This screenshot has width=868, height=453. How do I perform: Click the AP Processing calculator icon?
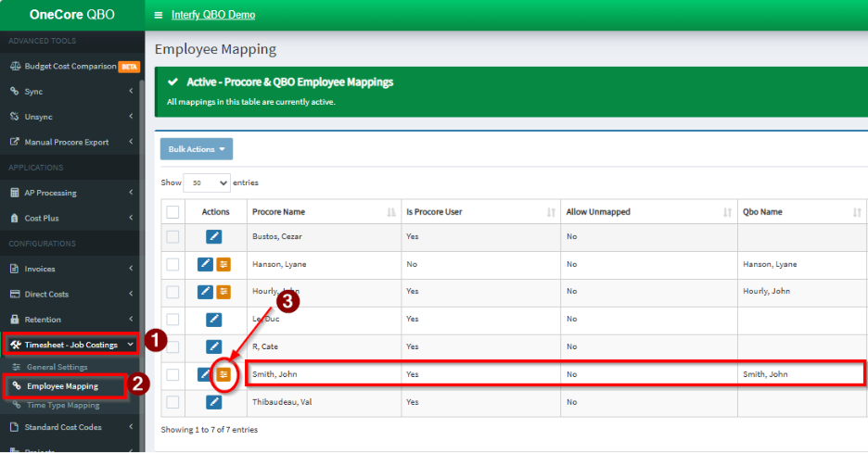click(15, 193)
